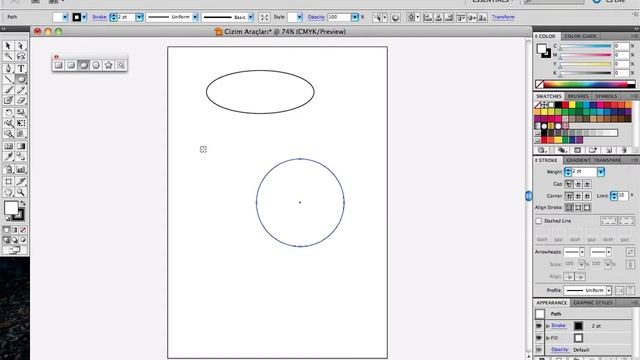Choose the Eraser tool
This screenshot has height=360, width=640.
point(20,100)
